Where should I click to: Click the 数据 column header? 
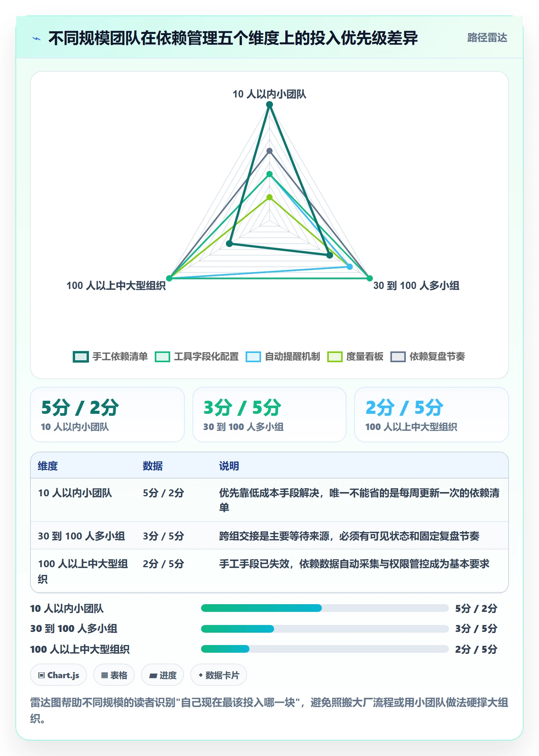153,466
